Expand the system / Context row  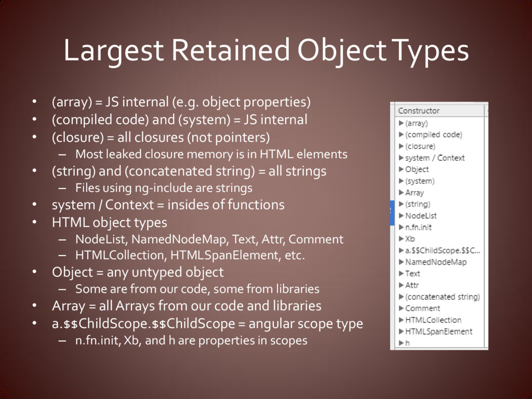coord(401,158)
